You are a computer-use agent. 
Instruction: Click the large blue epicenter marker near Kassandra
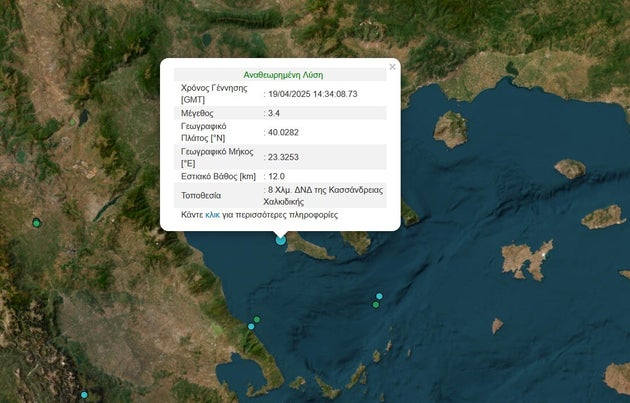click(x=281, y=240)
